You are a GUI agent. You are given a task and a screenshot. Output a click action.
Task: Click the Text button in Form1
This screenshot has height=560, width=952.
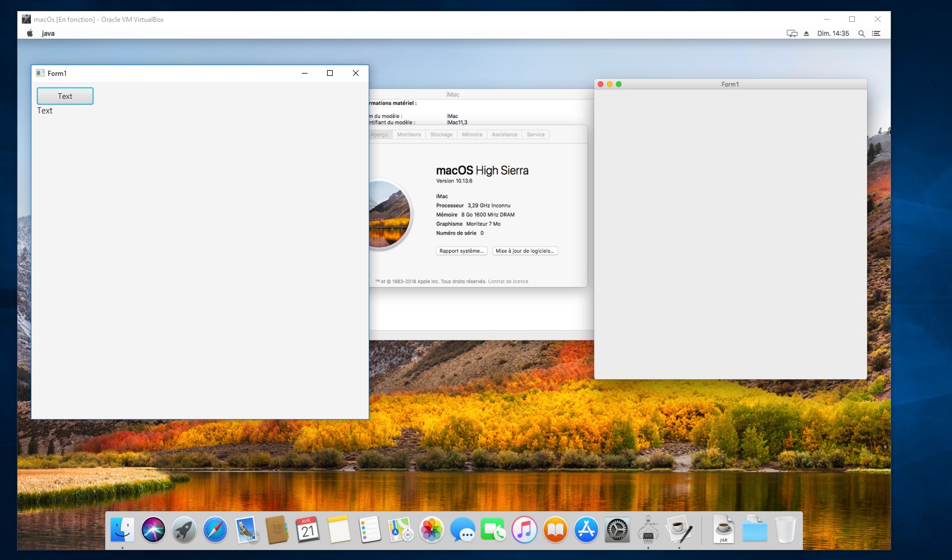pos(65,96)
